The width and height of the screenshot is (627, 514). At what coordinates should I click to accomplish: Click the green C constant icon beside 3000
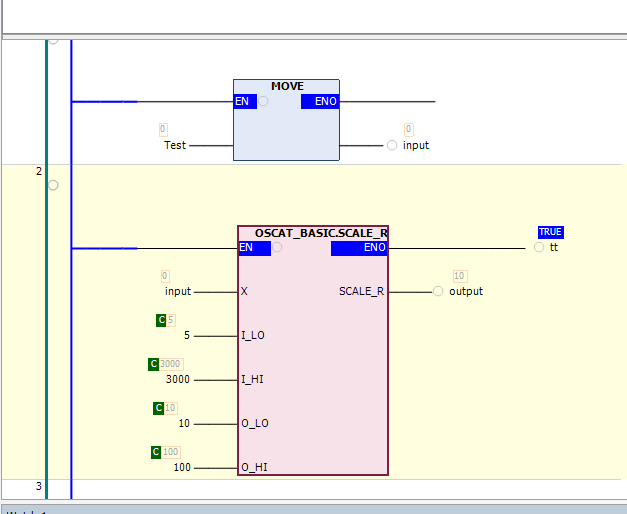click(154, 364)
